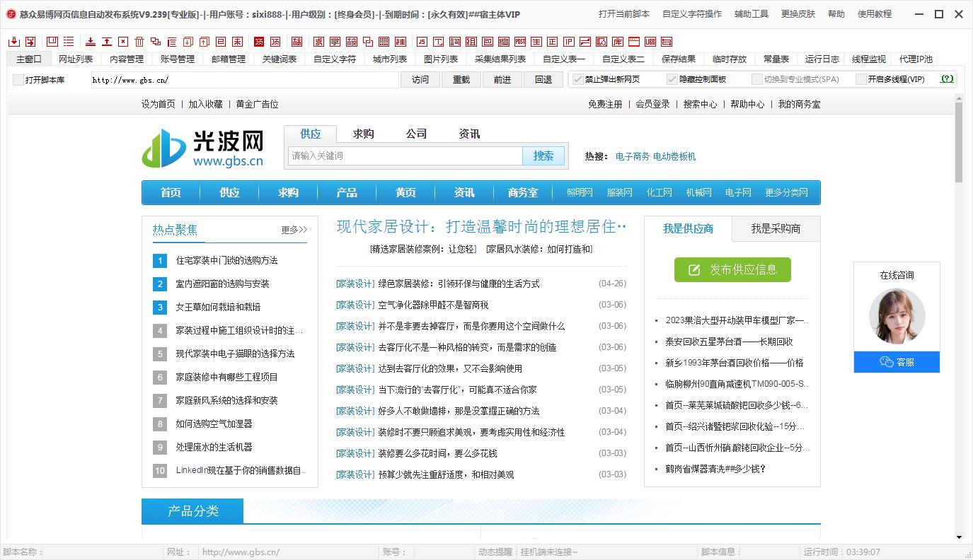Click the 访问 button

click(420, 80)
